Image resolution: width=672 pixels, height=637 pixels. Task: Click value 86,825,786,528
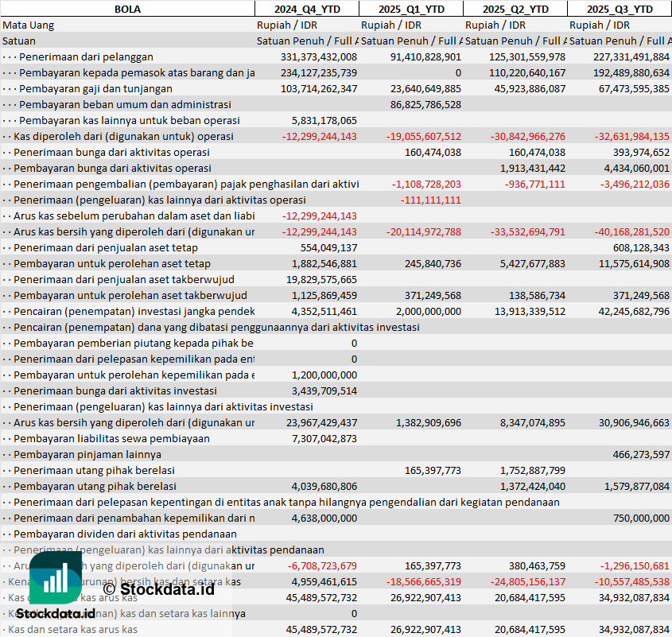pyautogui.click(x=425, y=105)
